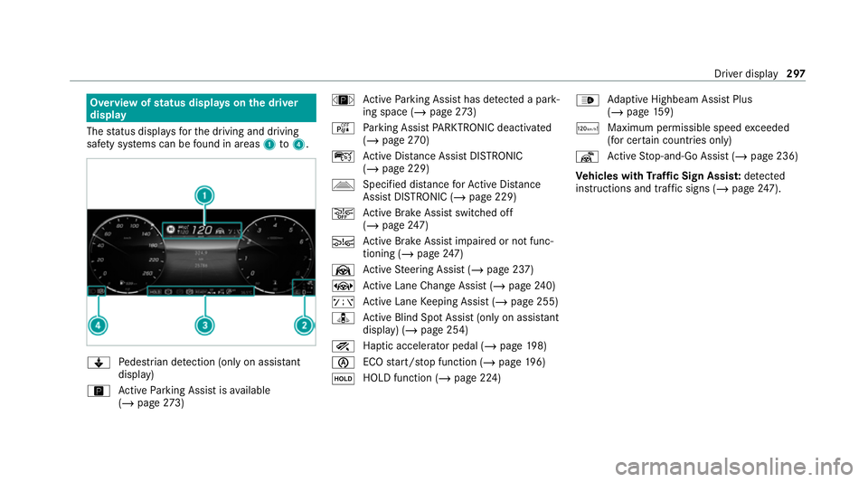868x482 pixels.
Task: Click the Active Parking Assist available icon
Action: 98,392
